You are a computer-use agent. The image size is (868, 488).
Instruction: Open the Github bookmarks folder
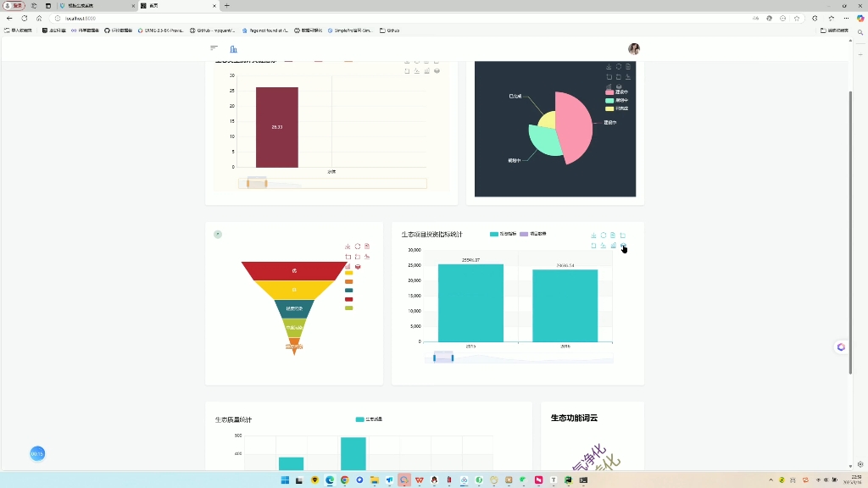click(390, 30)
